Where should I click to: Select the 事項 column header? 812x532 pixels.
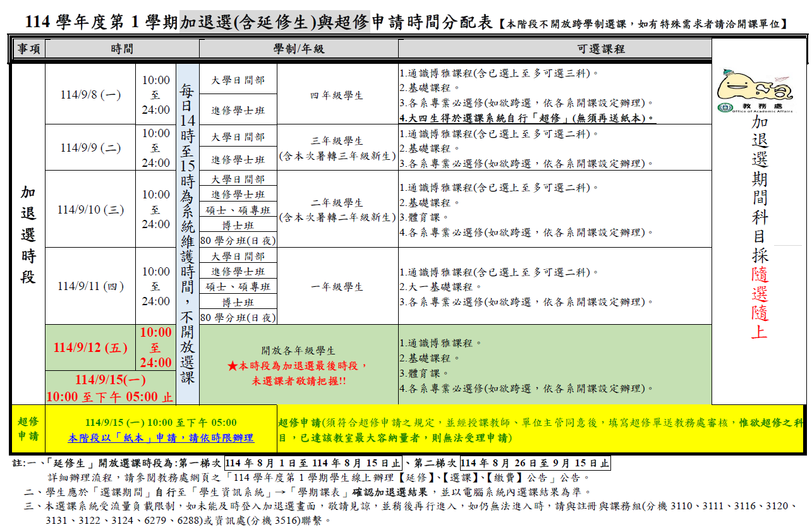29,49
